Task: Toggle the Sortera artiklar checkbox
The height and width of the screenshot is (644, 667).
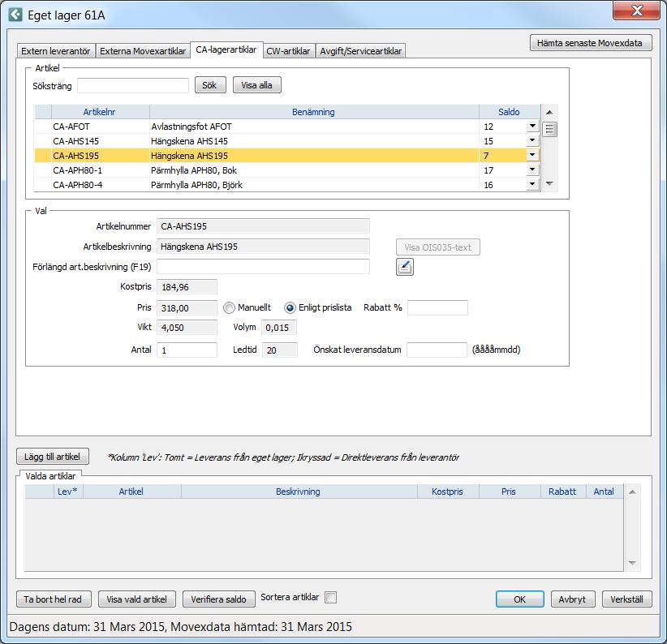Action: click(330, 597)
